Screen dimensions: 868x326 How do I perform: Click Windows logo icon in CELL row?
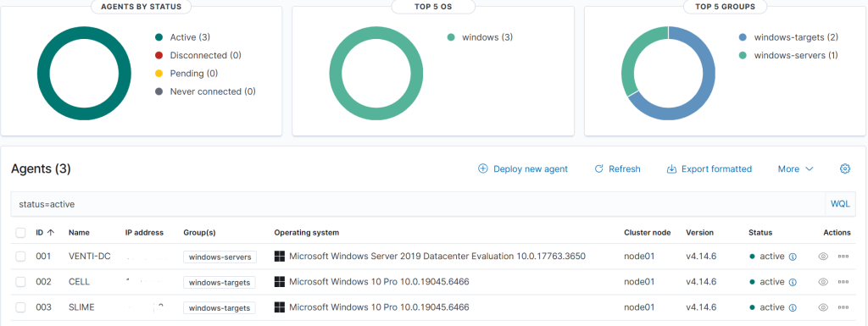(280, 282)
